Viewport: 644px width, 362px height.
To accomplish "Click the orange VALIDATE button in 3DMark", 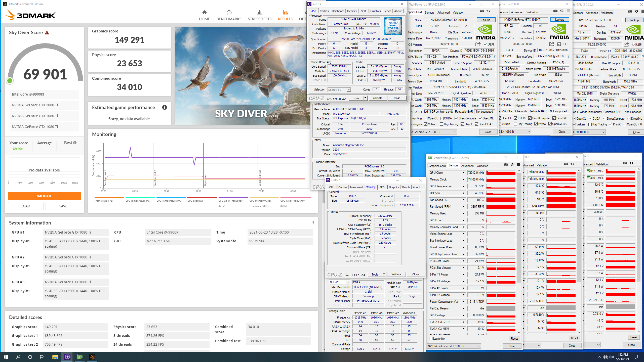I will (x=45, y=196).
